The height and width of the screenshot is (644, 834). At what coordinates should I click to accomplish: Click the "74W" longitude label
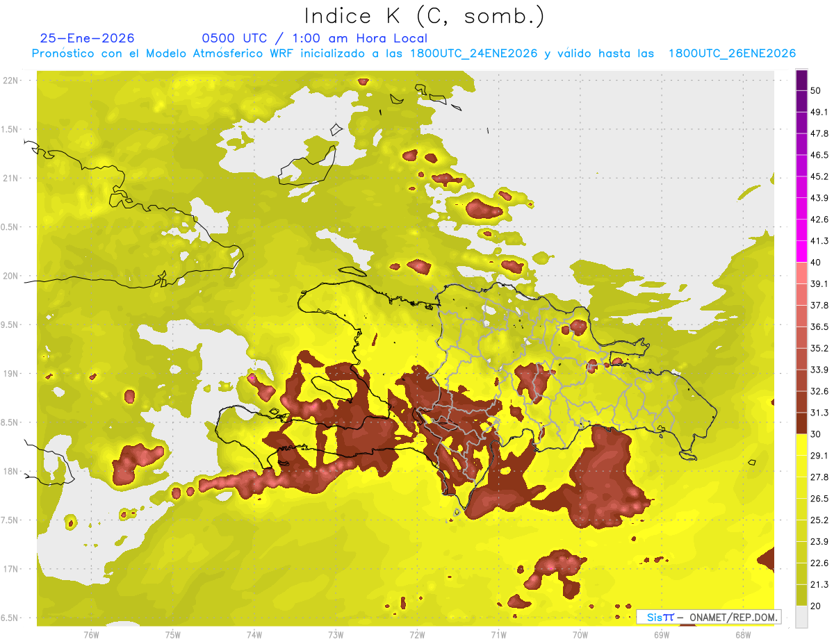pos(254,634)
